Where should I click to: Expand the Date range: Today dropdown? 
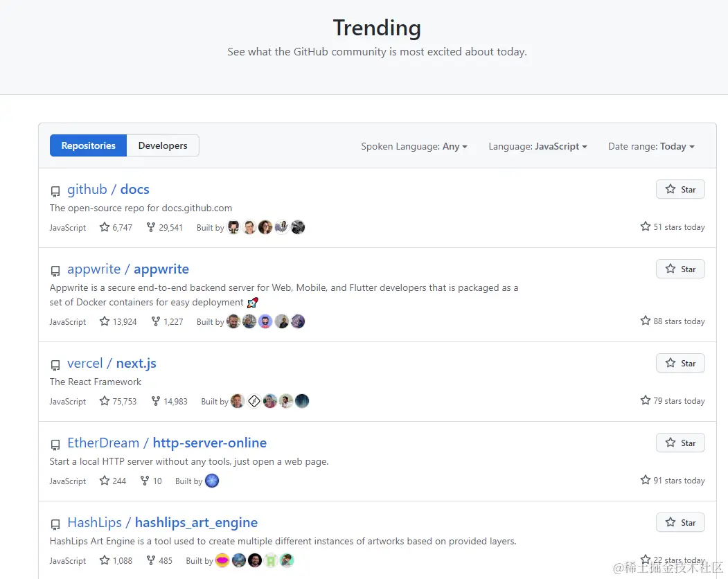[651, 146]
